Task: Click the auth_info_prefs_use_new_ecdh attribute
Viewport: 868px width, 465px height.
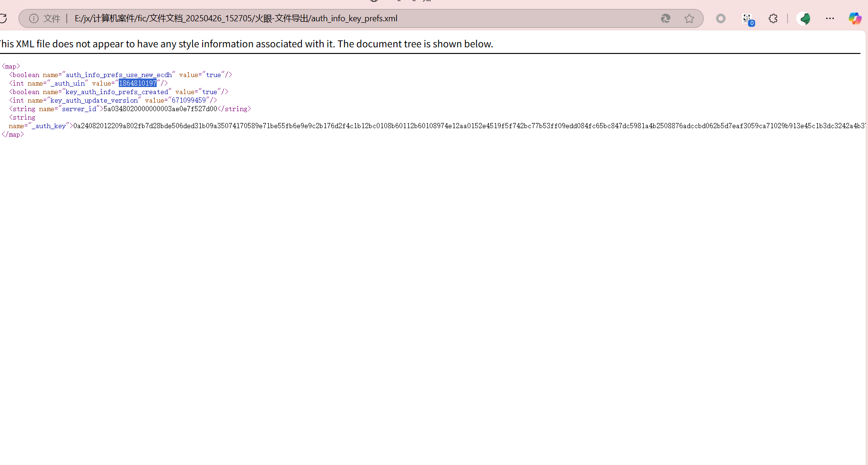Action: 118,75
